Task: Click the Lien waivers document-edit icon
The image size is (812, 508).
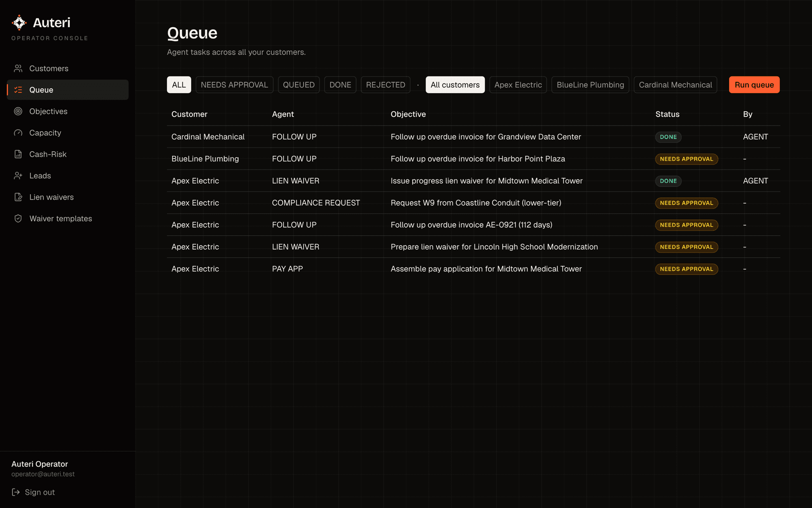Action: 18,197
